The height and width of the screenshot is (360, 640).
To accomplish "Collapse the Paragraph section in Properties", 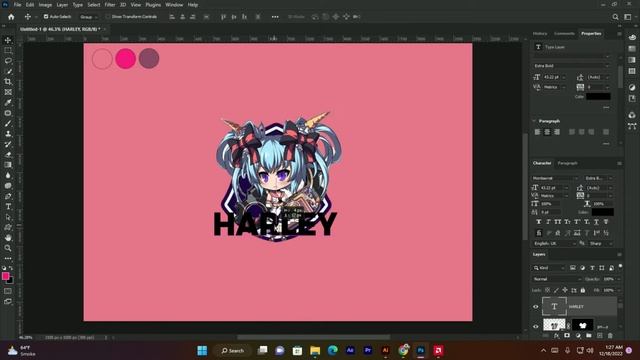I will click(534, 121).
